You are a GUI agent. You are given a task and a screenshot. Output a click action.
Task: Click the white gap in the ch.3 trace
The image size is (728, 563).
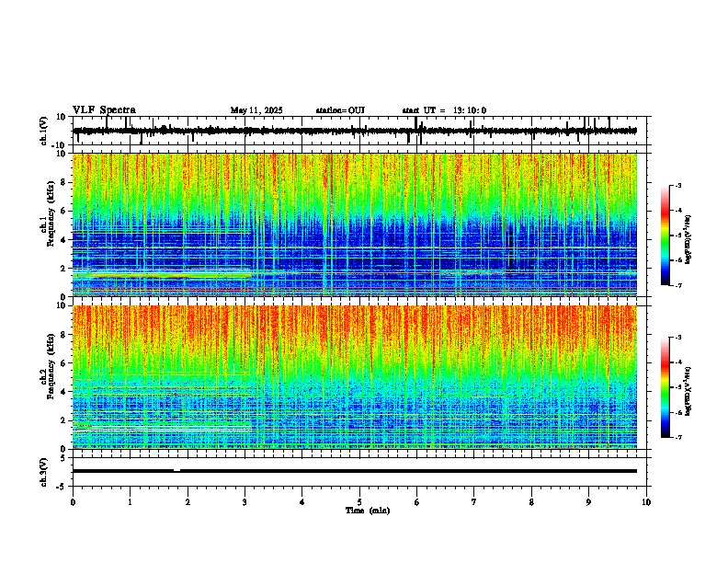(x=176, y=470)
